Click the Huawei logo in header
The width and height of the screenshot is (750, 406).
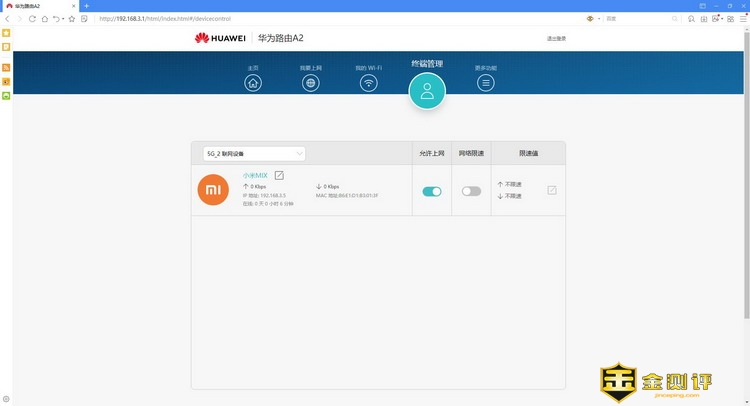coord(219,39)
